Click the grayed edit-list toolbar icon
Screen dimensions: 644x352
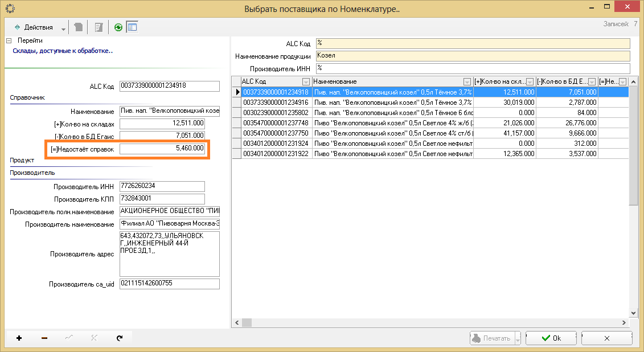[x=99, y=27]
